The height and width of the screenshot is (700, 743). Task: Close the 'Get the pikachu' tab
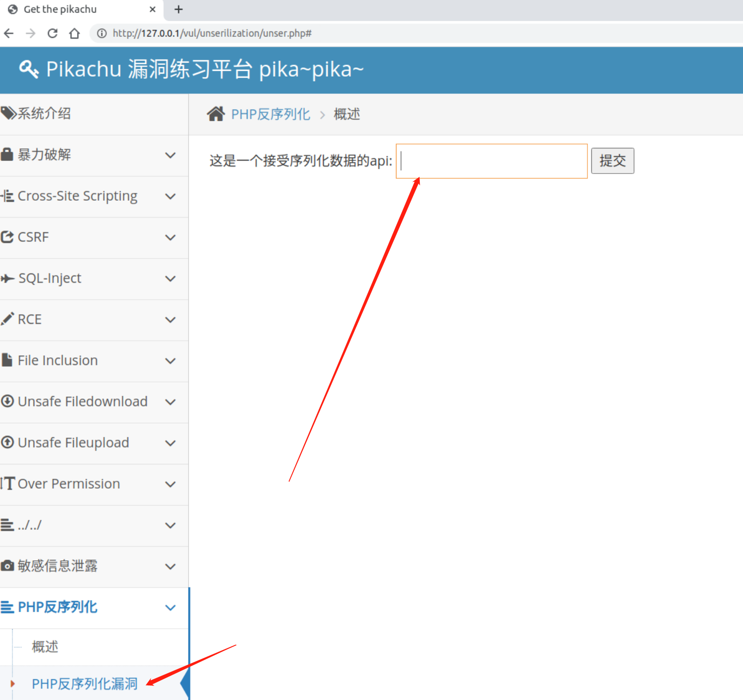tap(152, 9)
